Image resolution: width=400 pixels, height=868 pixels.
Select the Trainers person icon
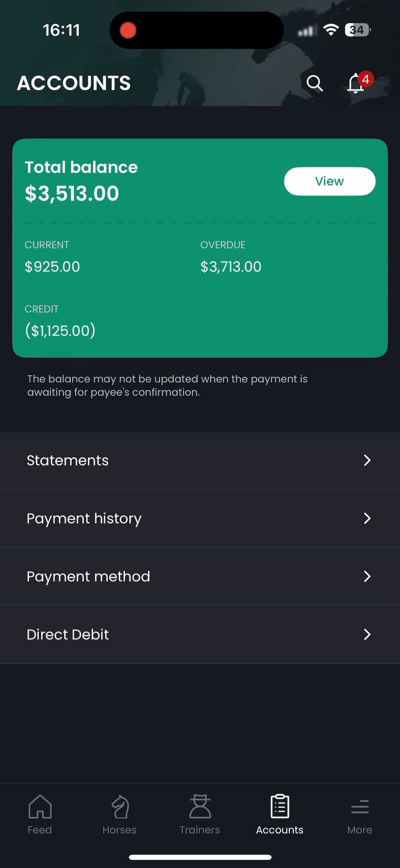pos(200,807)
